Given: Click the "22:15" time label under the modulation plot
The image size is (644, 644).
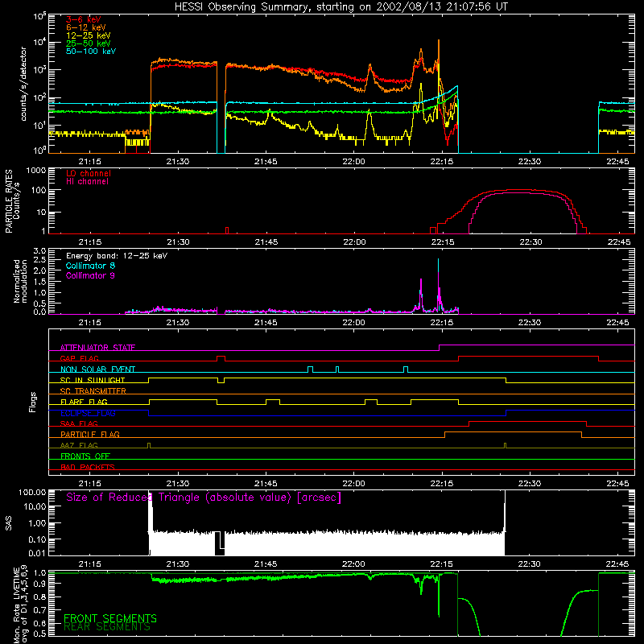Looking at the screenshot, I should coord(442,323).
